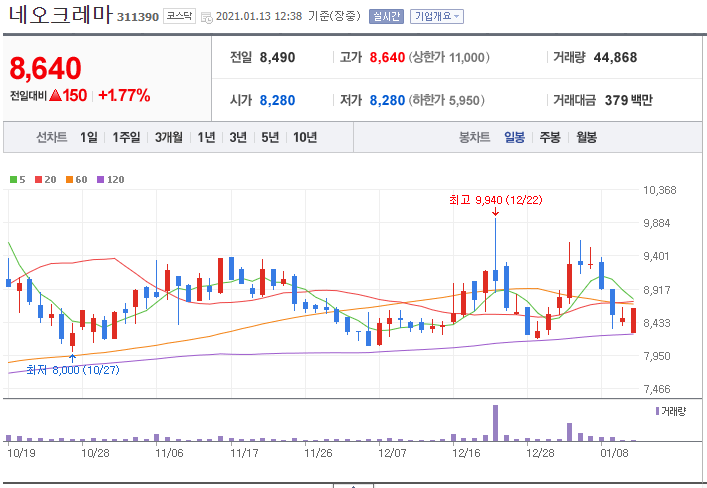Click the 상한가 11,000 text
707x488 pixels.
click(449, 57)
